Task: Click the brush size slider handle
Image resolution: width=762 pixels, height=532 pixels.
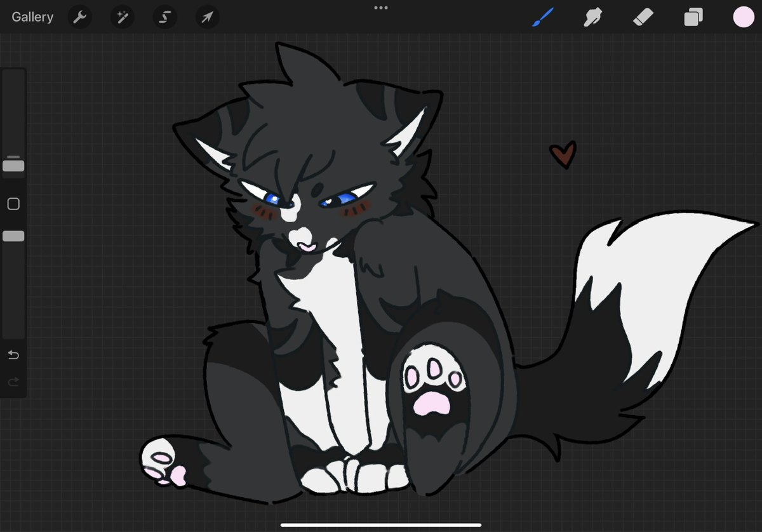Action: (13, 166)
